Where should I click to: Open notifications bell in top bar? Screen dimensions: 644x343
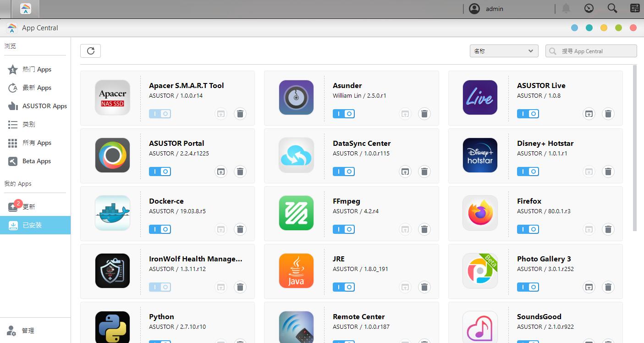click(566, 9)
